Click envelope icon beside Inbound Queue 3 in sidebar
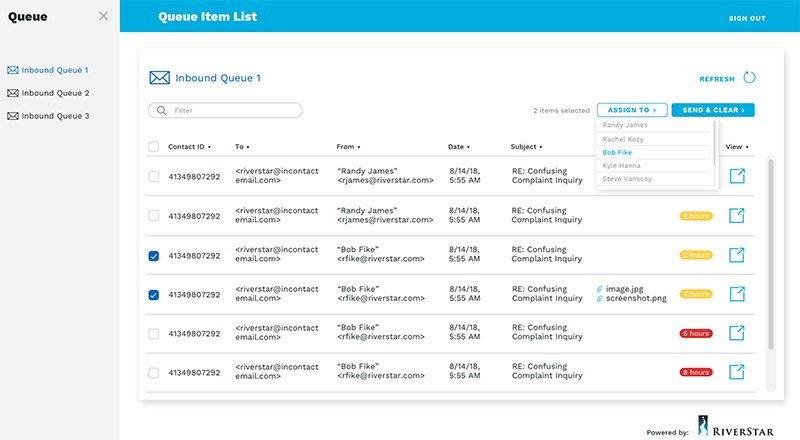 pyautogui.click(x=13, y=116)
